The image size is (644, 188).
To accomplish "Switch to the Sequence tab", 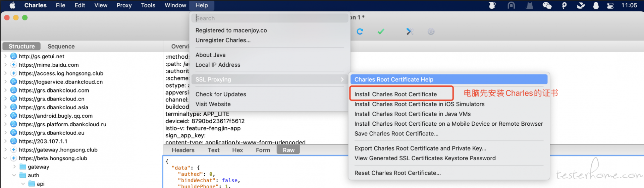I will pos(61,46).
